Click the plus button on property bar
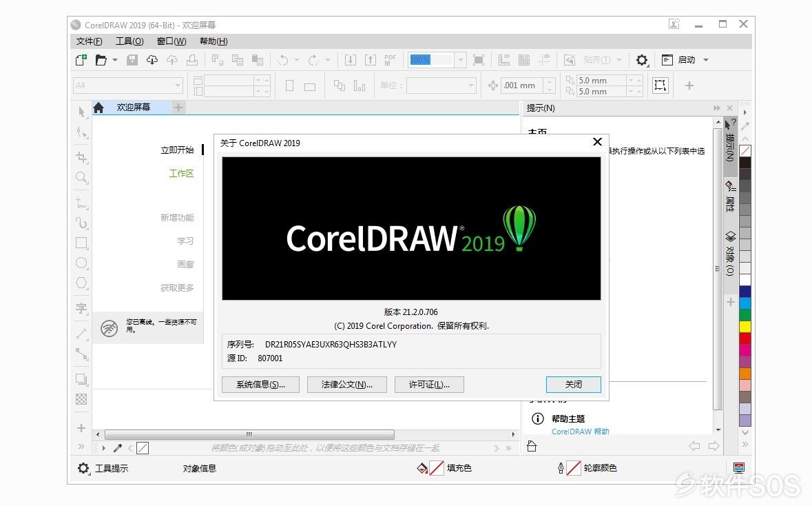 pyautogui.click(x=689, y=85)
